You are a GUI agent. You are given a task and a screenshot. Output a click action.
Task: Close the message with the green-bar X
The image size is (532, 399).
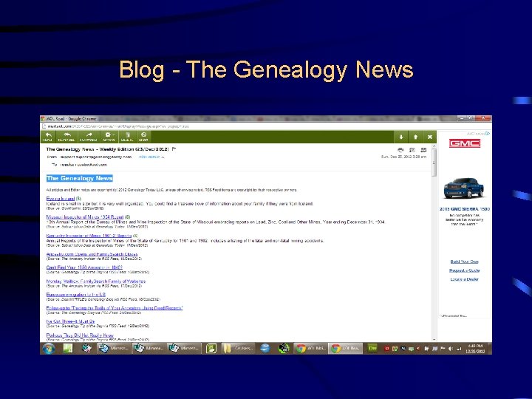click(430, 137)
